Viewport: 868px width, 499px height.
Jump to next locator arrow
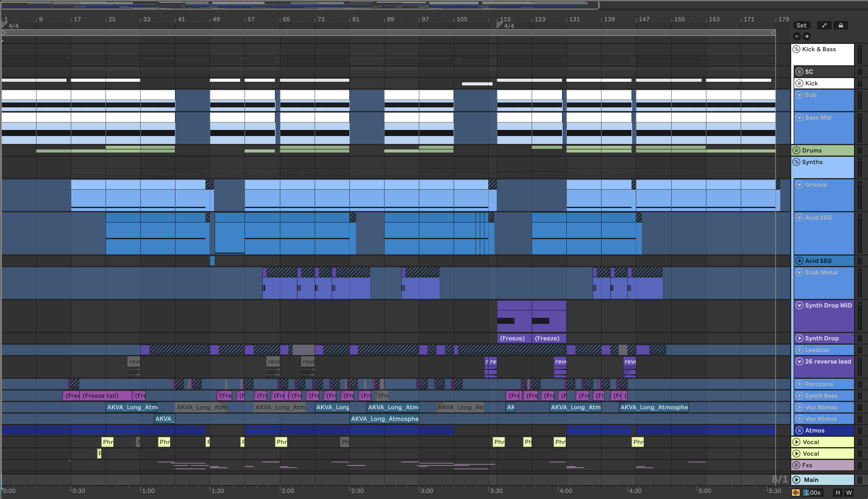[x=807, y=36]
